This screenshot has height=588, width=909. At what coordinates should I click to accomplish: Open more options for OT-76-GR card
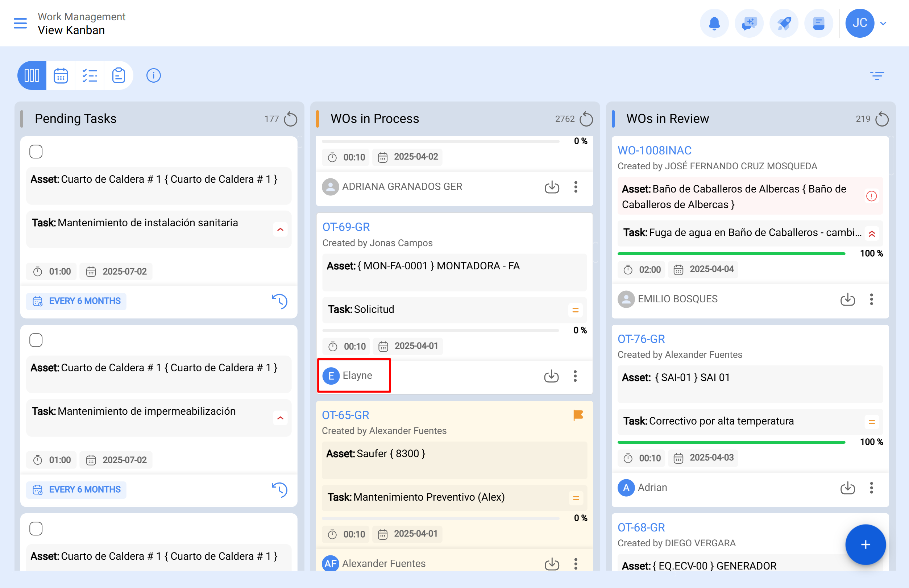(x=871, y=488)
